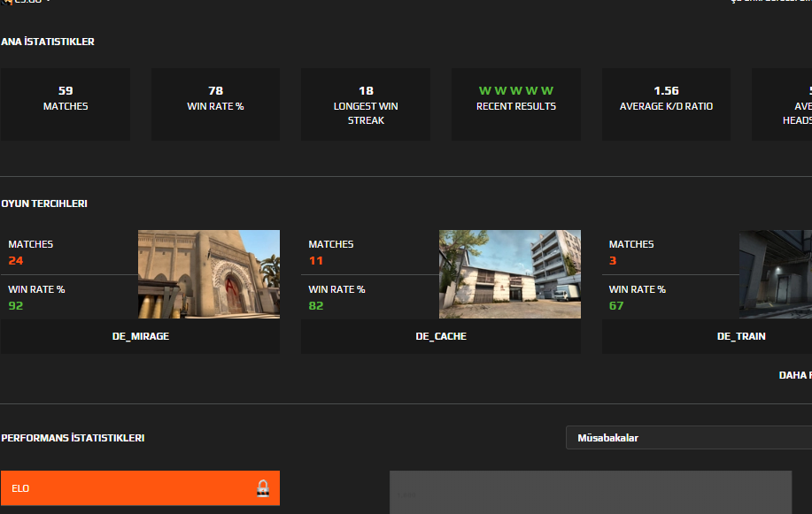Click the 1.56 Average K/D Ratio card
The image size is (812, 514).
pos(666,104)
